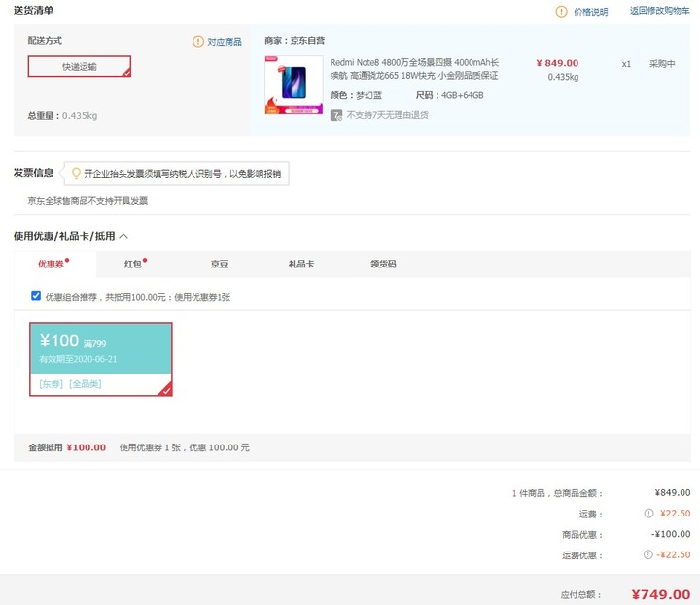The width and height of the screenshot is (700, 605).
Task: Click the 7-day no-return icon
Action: click(336, 115)
